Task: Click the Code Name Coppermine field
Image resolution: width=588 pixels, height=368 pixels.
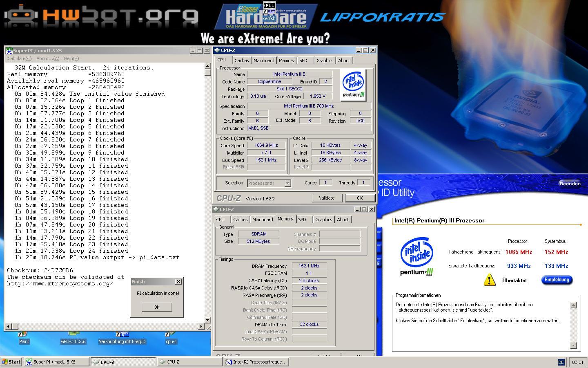Action: [x=269, y=82]
